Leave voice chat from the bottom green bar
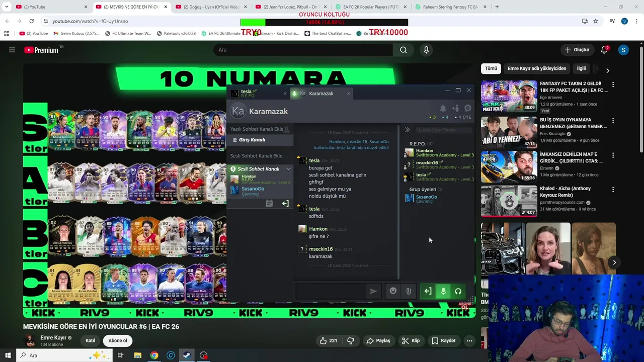644x362 pixels. [428, 291]
